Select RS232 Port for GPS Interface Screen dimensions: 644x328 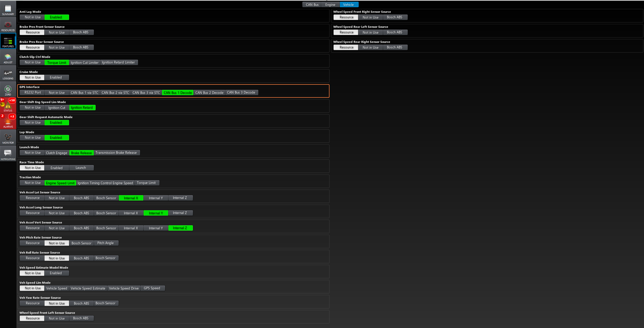[33, 93]
